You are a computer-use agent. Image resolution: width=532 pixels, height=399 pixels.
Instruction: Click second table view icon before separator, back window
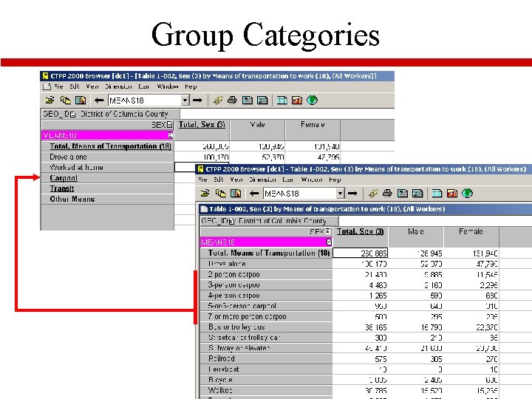[262, 100]
